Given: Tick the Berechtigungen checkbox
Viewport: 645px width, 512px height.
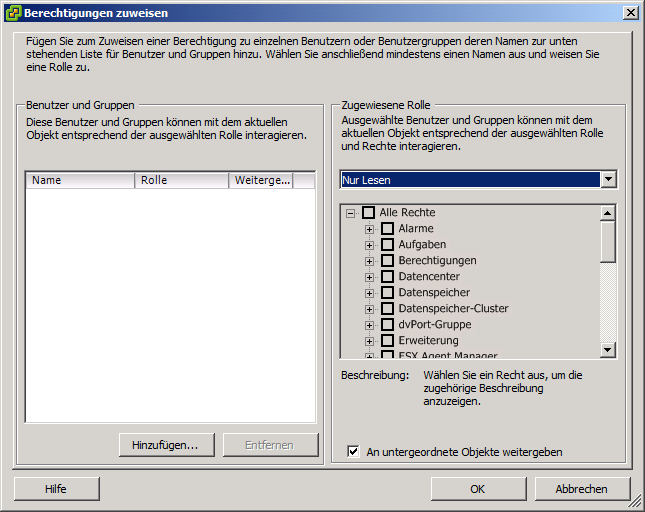Looking at the screenshot, I should pos(387,261).
